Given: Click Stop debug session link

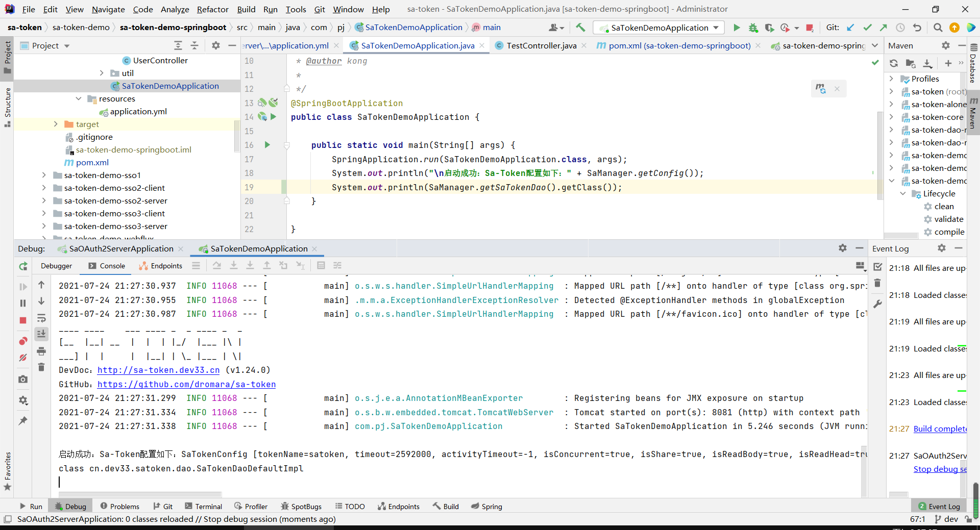Looking at the screenshot, I should 940,469.
